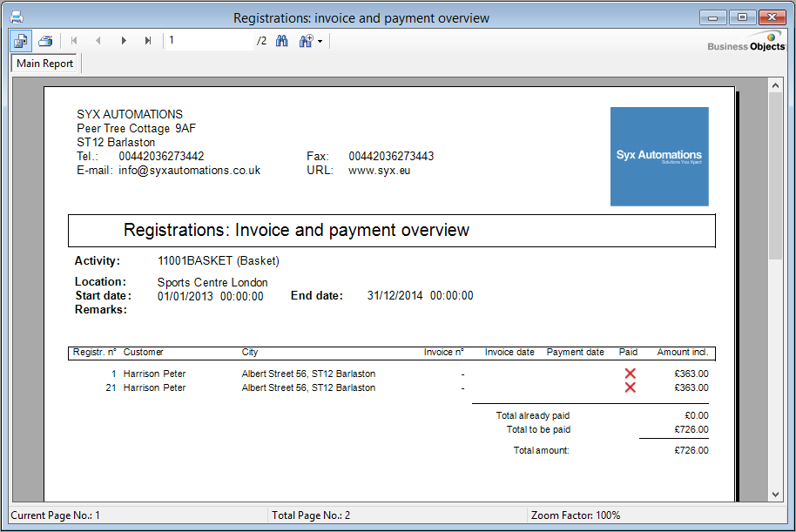Click the page number input field
The height and width of the screenshot is (532, 796).
click(x=209, y=41)
